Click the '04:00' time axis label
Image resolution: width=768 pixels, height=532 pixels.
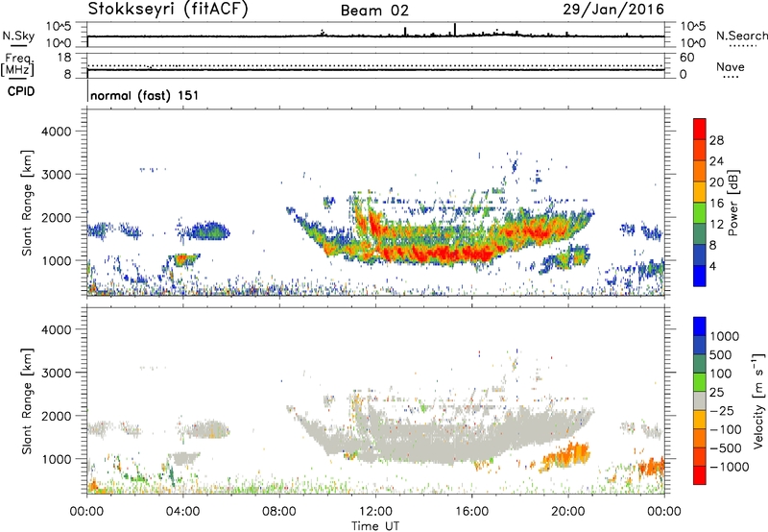[182, 512]
